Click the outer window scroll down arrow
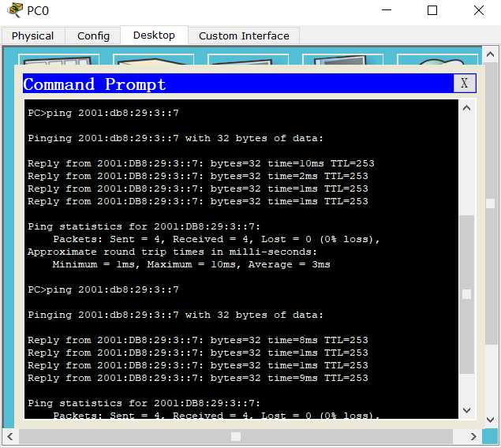Screen dimensions: 501x448 490,420
